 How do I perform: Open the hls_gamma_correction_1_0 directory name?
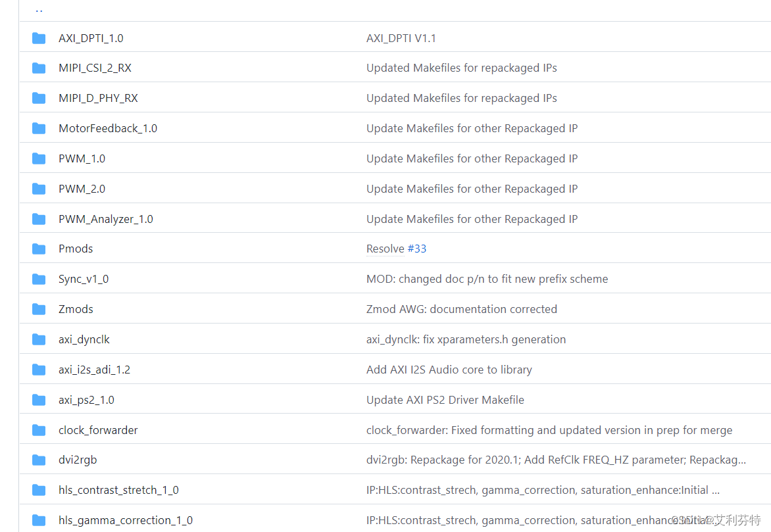tap(126, 520)
